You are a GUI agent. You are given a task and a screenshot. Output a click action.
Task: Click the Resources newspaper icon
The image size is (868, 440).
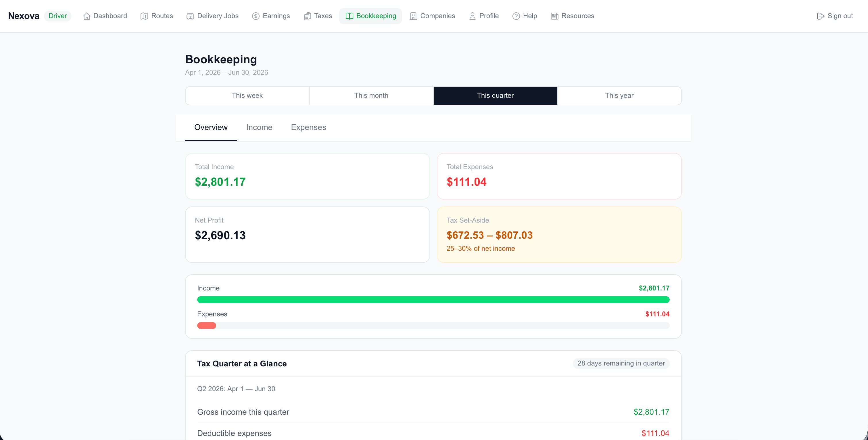[555, 16]
